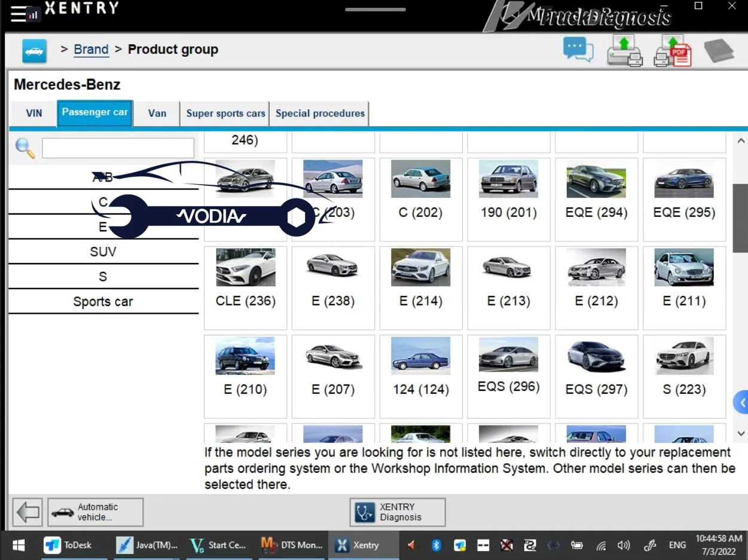
Task: Open the Special procedures tab
Action: click(x=320, y=113)
